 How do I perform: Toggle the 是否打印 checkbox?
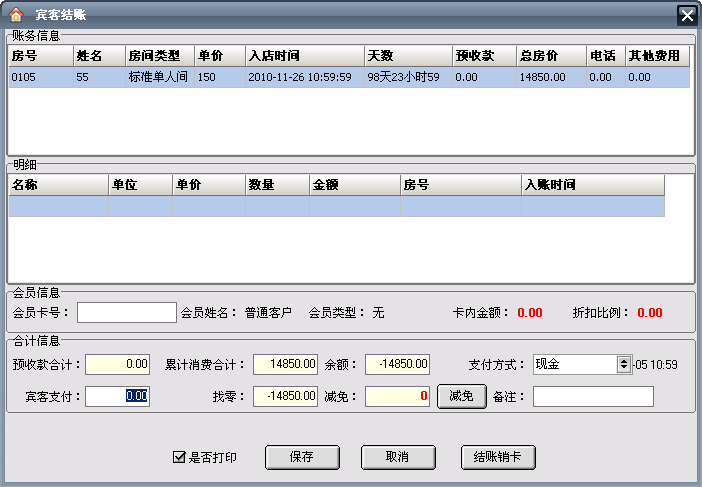[x=179, y=457]
